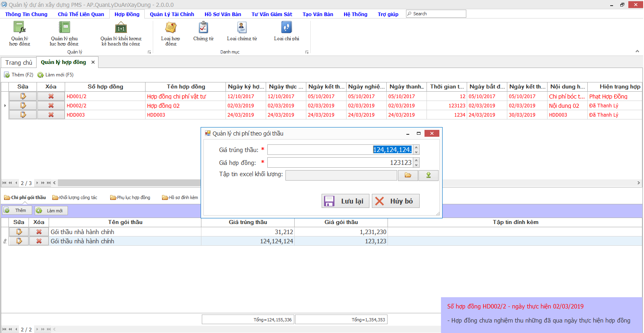Open the Quản Lý Tài Chính menu
Screen dimensions: 644x333
[x=172, y=14]
